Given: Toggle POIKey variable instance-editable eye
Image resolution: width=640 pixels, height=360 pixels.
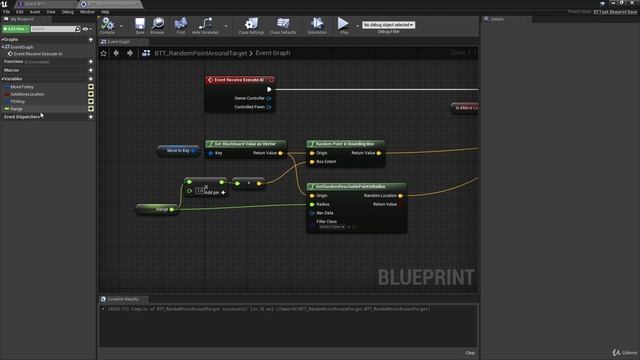Looking at the screenshot, I should click(91, 102).
